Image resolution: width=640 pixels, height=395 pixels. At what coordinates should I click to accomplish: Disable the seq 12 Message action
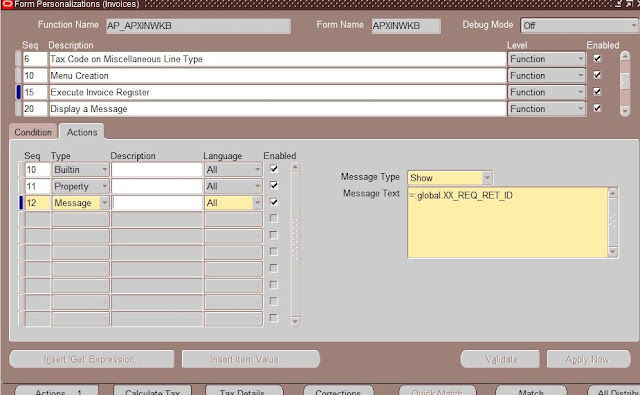click(274, 202)
